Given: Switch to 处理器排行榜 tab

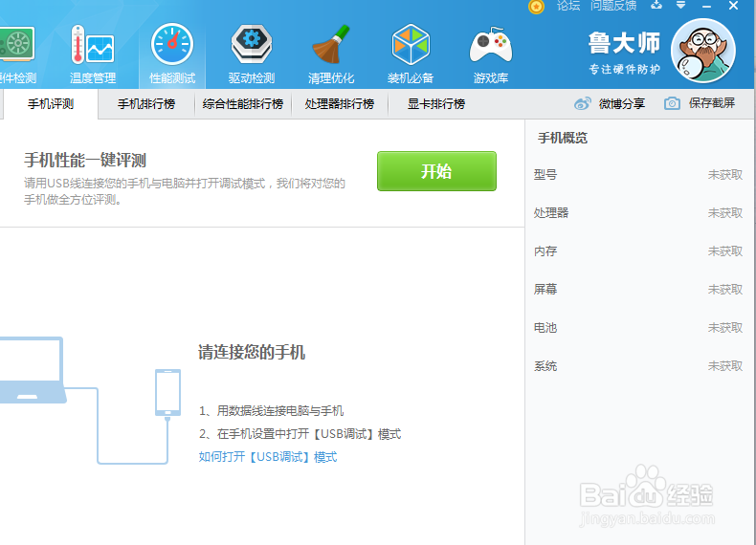Looking at the screenshot, I should tap(340, 104).
